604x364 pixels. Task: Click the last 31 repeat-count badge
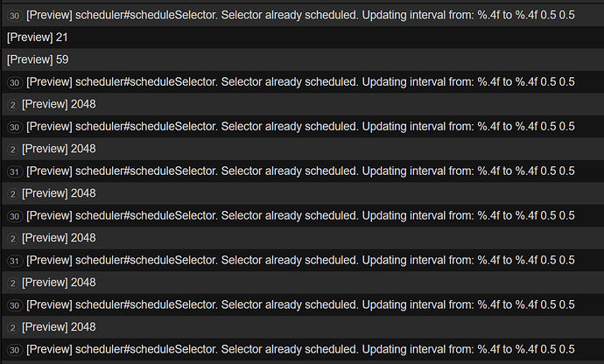pyautogui.click(x=15, y=261)
